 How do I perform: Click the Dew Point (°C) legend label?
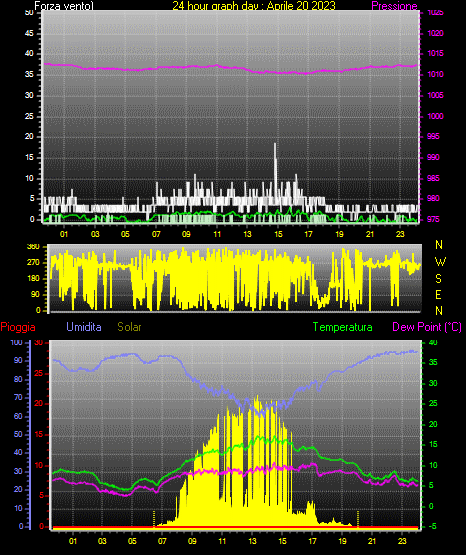pos(427,327)
